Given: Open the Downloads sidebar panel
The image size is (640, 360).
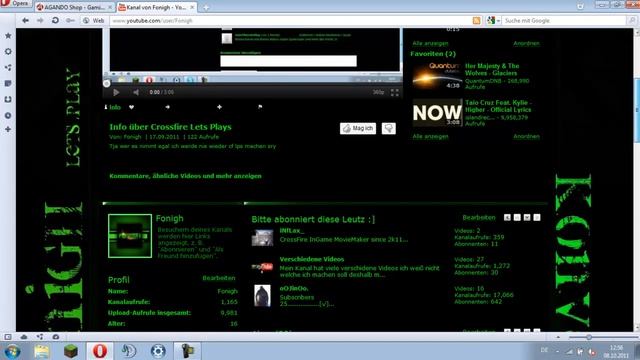Looking at the screenshot, I should (x=8, y=99).
